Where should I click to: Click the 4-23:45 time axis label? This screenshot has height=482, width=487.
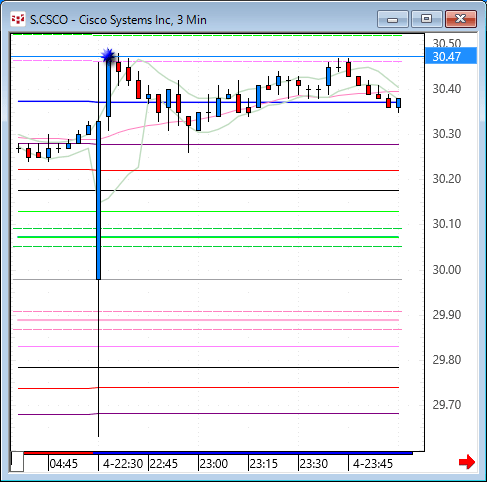[373, 463]
